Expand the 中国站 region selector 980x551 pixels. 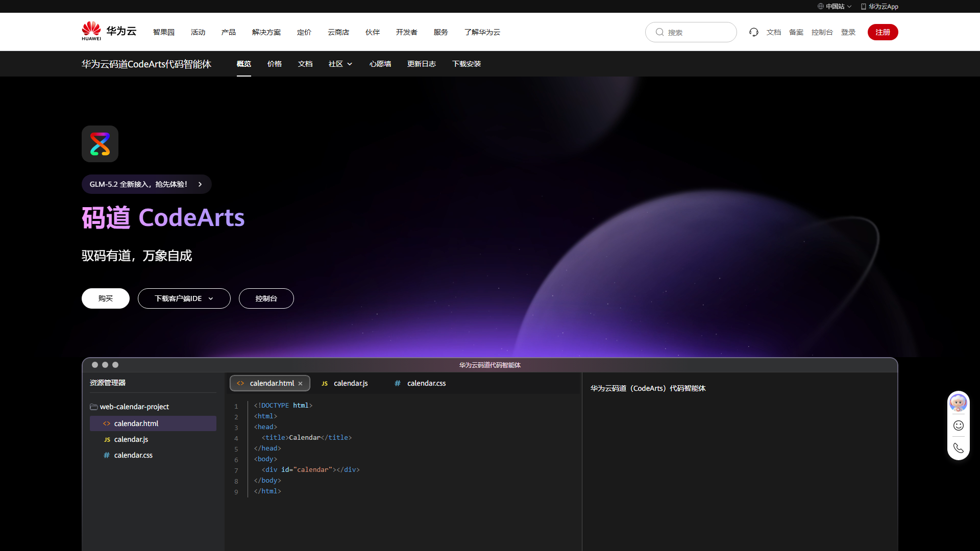(835, 7)
